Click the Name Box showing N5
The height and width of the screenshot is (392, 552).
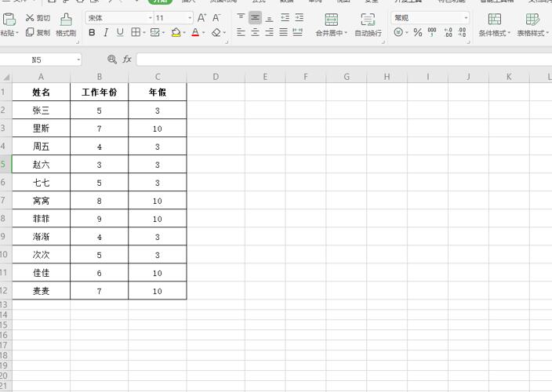coord(36,60)
